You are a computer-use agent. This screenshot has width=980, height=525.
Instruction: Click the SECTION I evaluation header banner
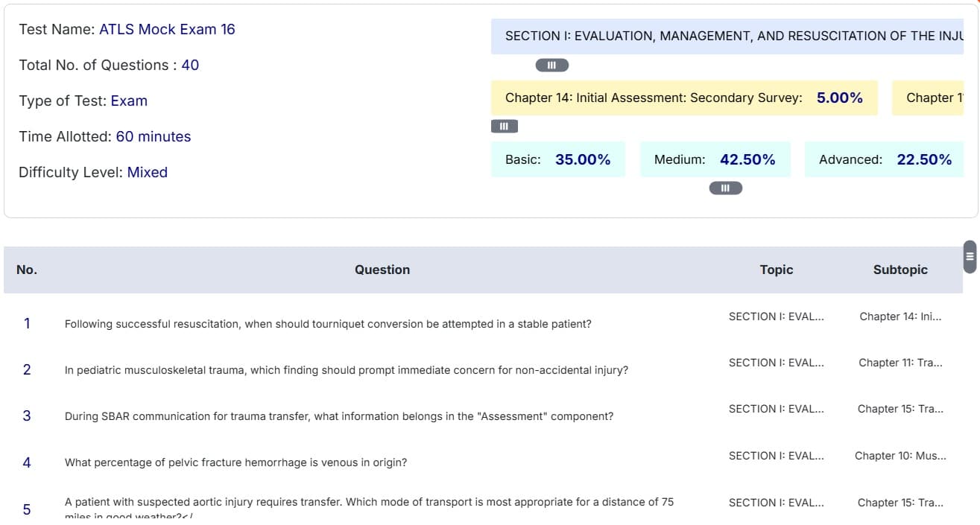[735, 36]
